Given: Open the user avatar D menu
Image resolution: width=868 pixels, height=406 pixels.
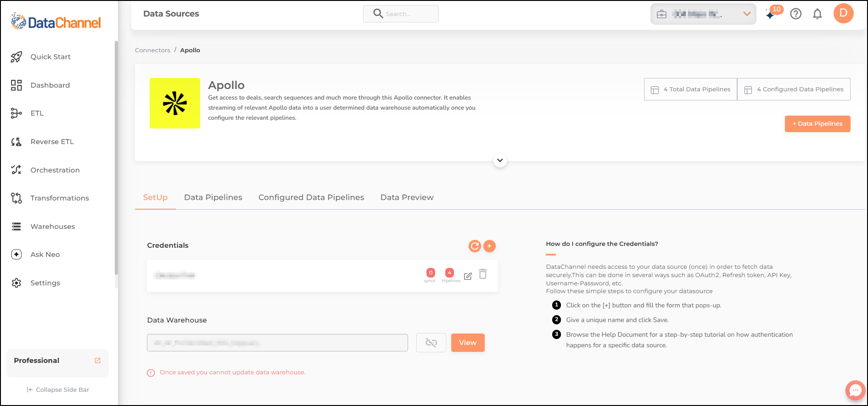Looking at the screenshot, I should (x=844, y=13).
